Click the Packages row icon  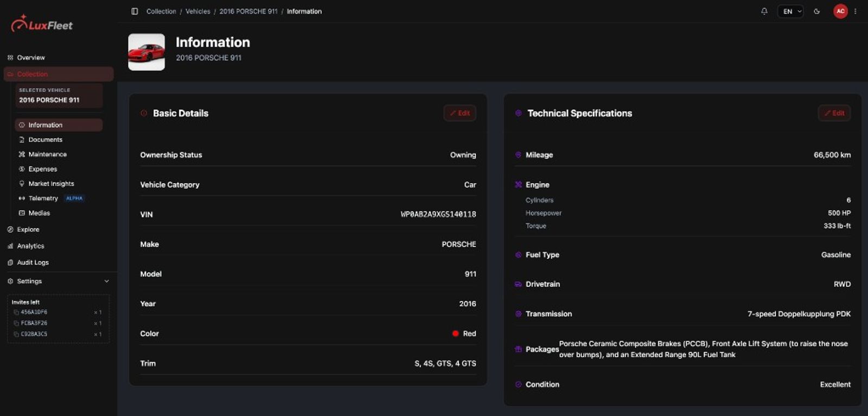coord(518,349)
